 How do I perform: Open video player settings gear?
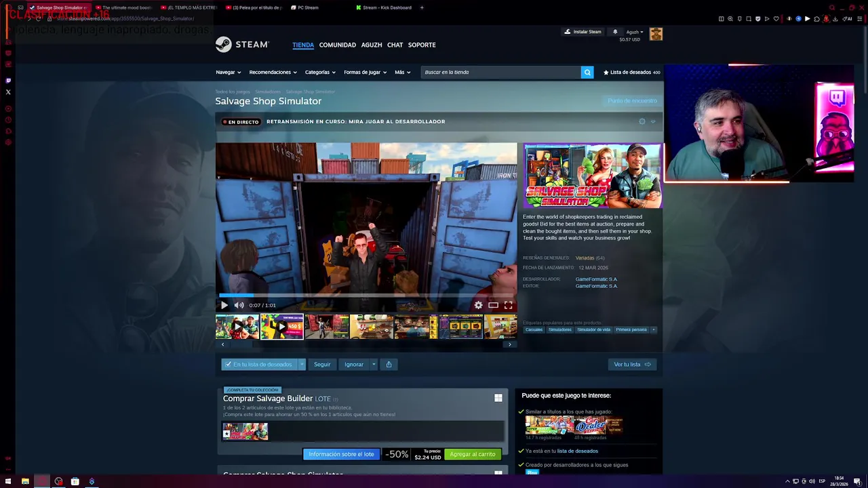(478, 305)
